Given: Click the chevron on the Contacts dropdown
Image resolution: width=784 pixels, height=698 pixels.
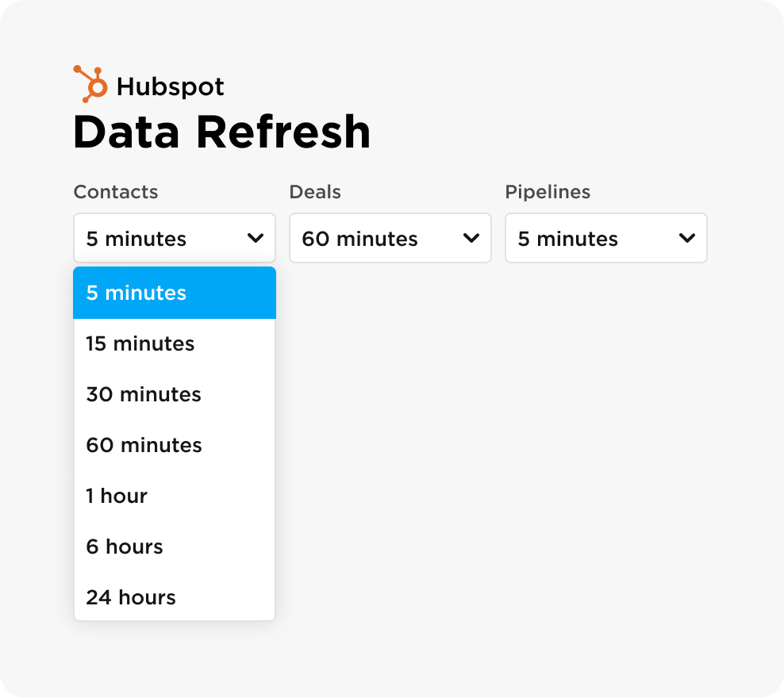Looking at the screenshot, I should (256, 238).
